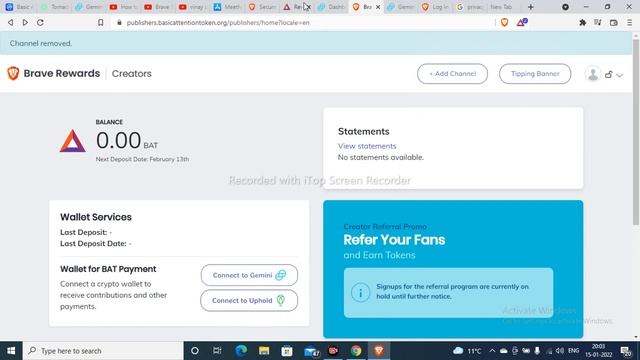Open screen recorder icon on taskbar
This screenshot has height=360, width=640.
[x=333, y=351]
